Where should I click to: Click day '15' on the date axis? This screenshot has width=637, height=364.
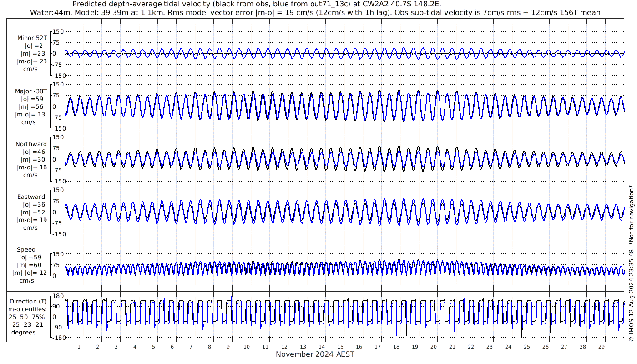point(340,347)
